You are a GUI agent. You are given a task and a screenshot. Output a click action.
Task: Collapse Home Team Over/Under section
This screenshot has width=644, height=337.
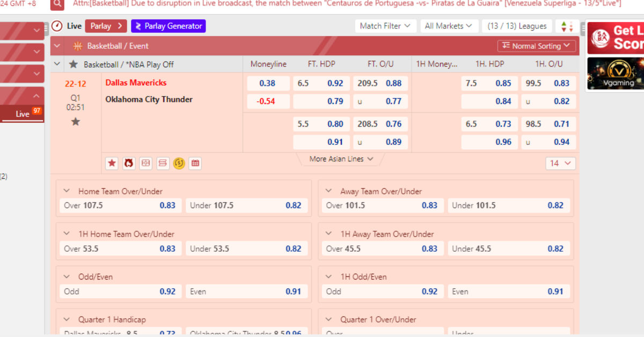67,191
